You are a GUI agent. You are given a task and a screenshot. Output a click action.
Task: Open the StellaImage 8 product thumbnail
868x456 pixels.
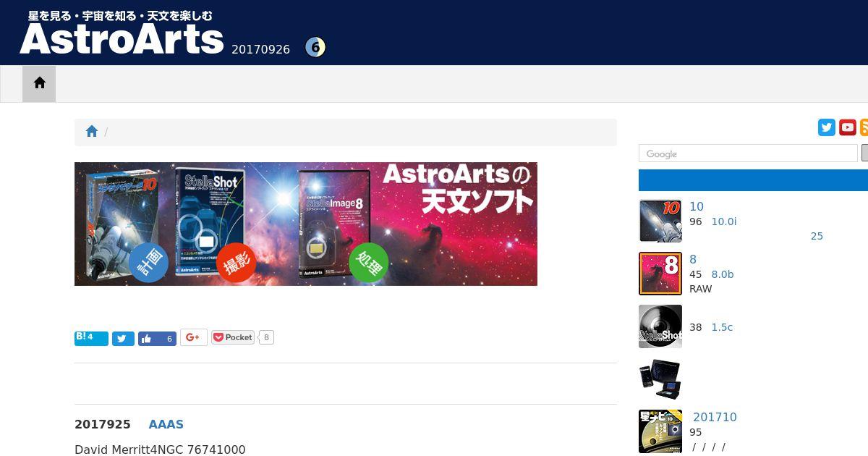point(660,274)
